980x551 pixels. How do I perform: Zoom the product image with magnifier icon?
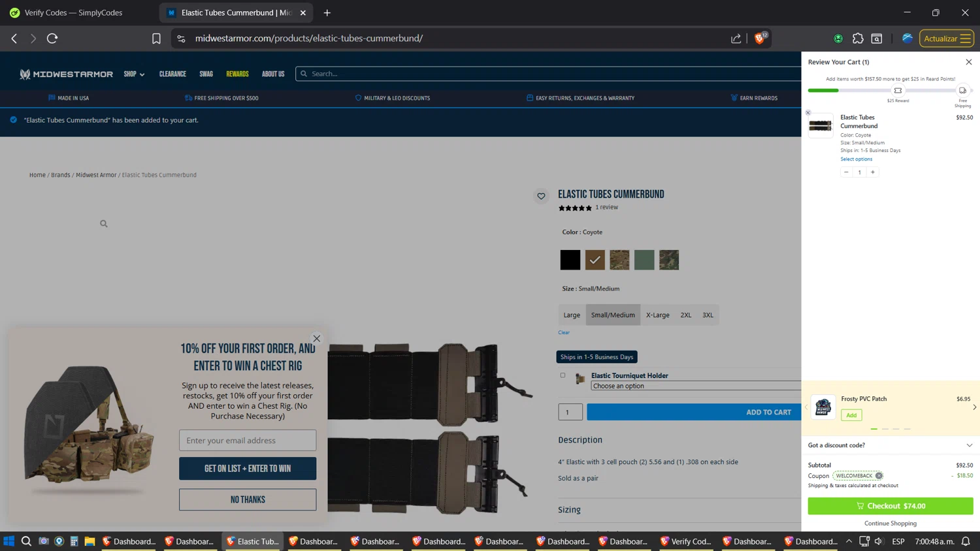pos(104,224)
